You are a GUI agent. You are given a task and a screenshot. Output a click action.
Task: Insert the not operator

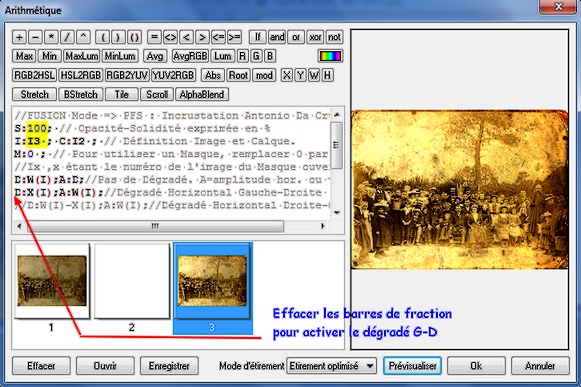[x=334, y=37]
